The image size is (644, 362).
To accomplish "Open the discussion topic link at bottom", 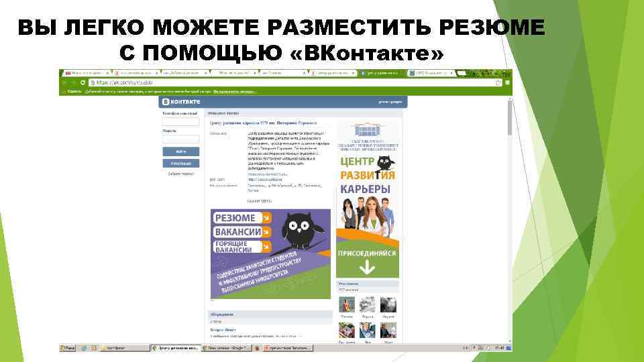I will click(223, 330).
